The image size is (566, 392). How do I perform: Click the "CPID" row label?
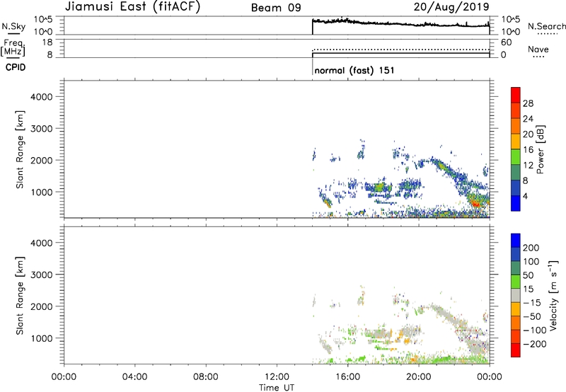click(16, 67)
